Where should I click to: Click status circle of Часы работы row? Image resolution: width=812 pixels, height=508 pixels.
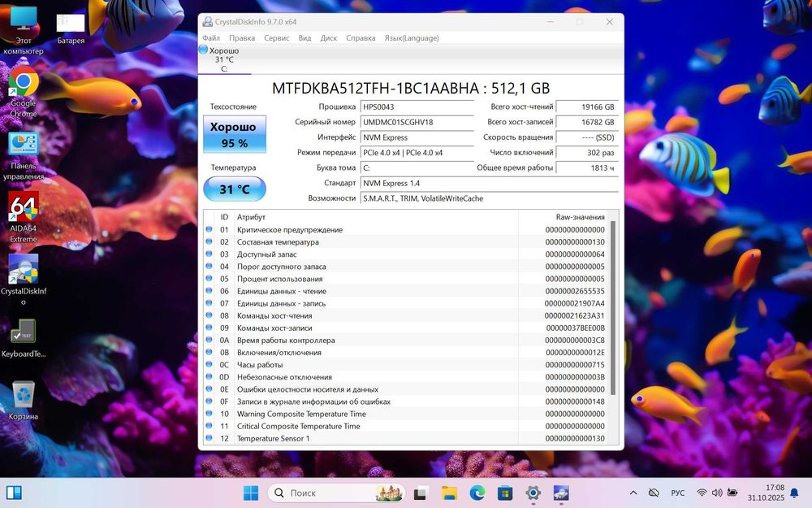[x=209, y=364]
